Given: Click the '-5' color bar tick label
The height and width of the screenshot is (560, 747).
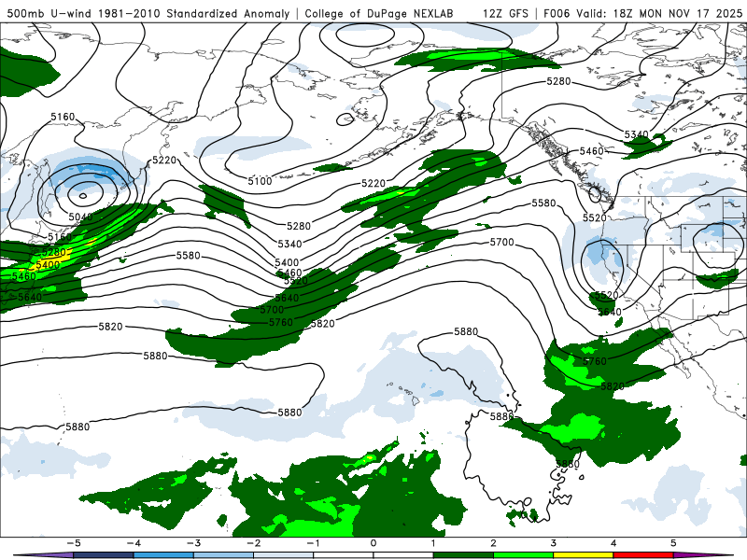Looking at the screenshot, I should click(74, 543).
